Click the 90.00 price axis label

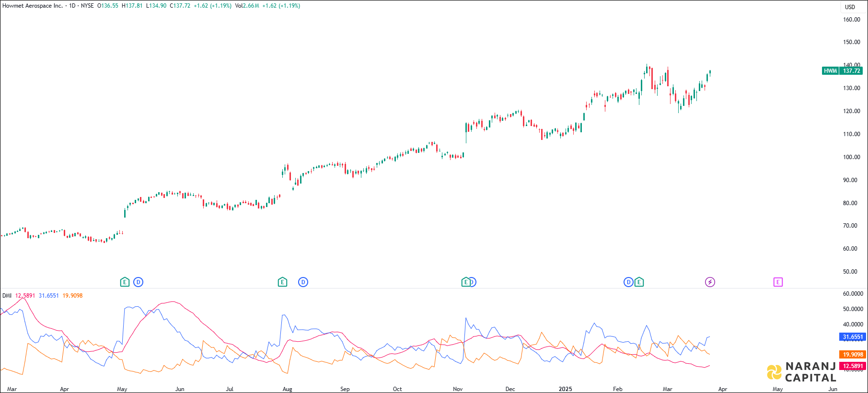pyautogui.click(x=850, y=180)
